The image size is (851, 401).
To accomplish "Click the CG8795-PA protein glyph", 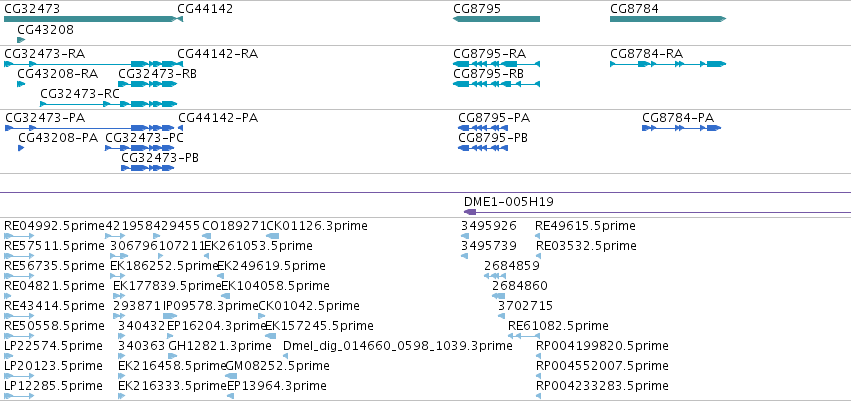I will [x=483, y=128].
